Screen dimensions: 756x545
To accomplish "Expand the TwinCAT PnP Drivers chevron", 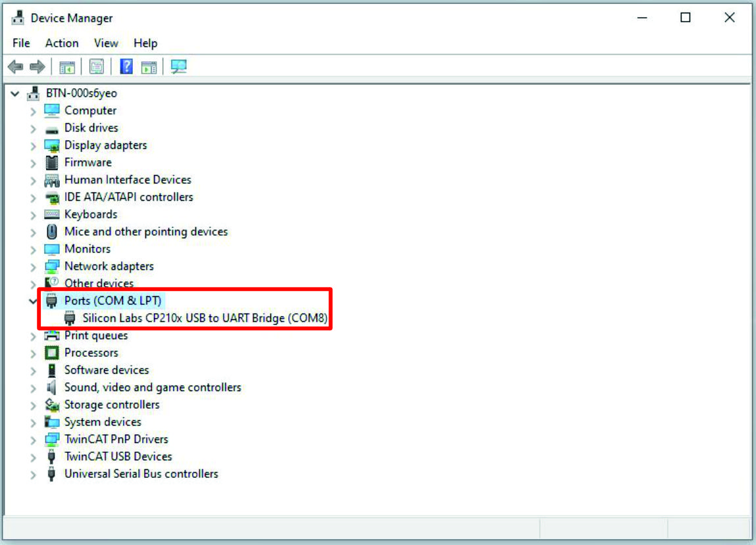I will point(33,440).
